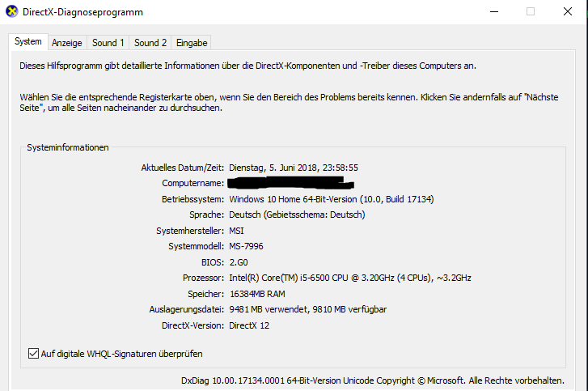588x391 pixels.
Task: Open the Eingabe tab
Action: (x=192, y=43)
